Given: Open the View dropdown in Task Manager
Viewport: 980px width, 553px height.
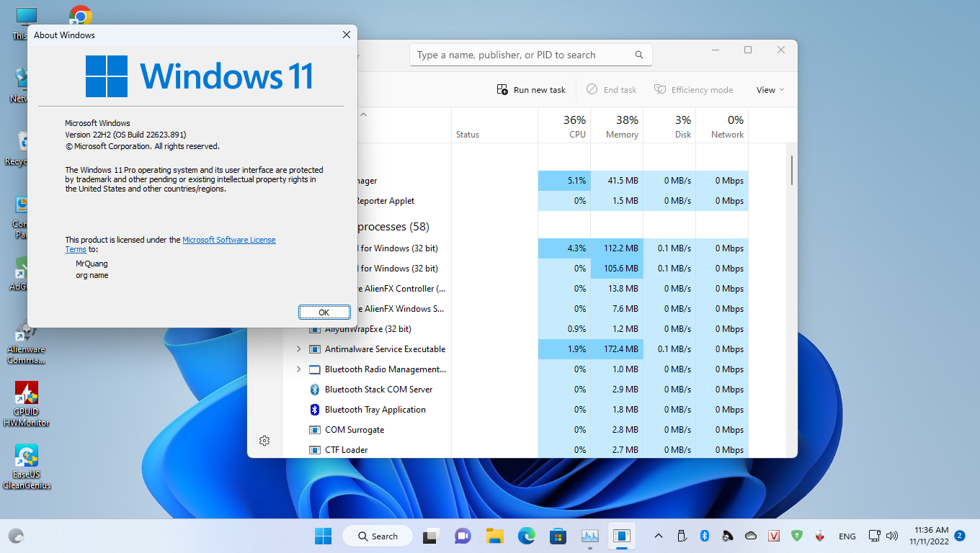Looking at the screenshot, I should coord(770,90).
